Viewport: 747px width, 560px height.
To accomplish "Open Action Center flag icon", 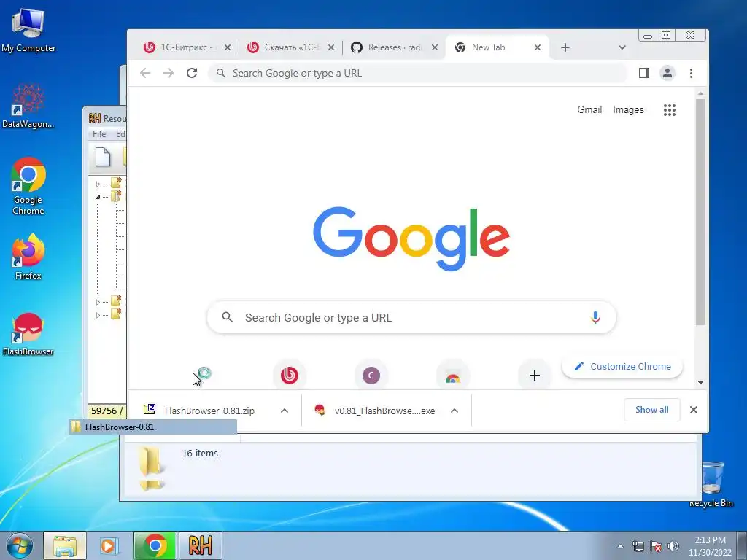I will [656, 545].
